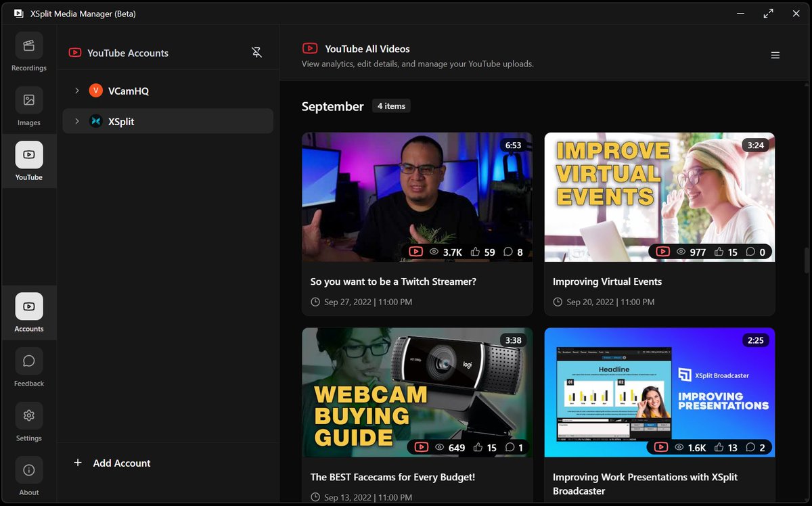812x506 pixels.
Task: Click the plus icon for Add Account
Action: [78, 463]
